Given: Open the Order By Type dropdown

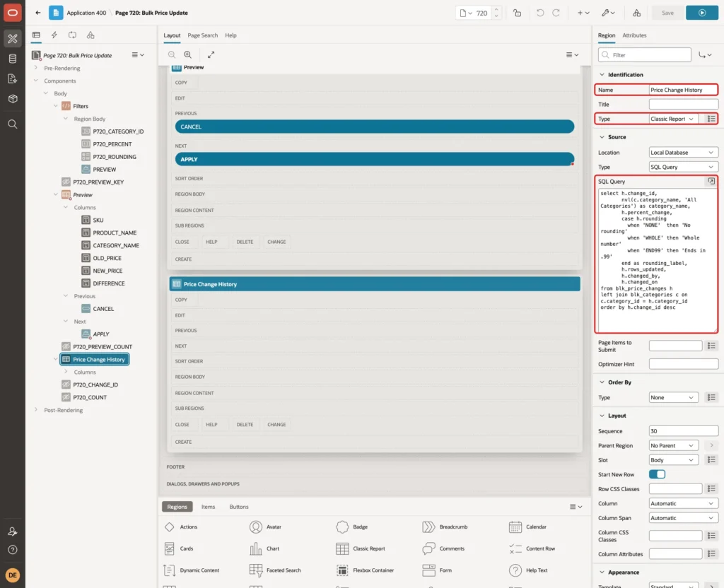Looking at the screenshot, I should tap(673, 397).
